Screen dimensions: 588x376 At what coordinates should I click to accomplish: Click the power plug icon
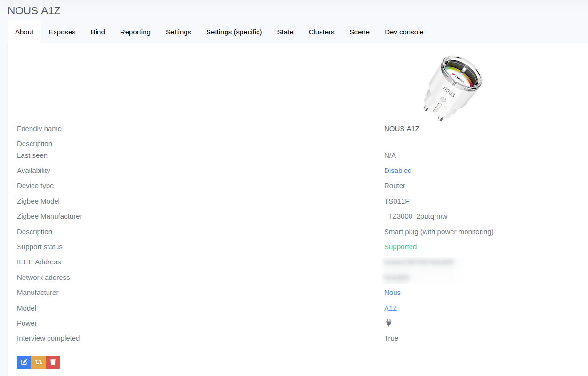pos(388,323)
